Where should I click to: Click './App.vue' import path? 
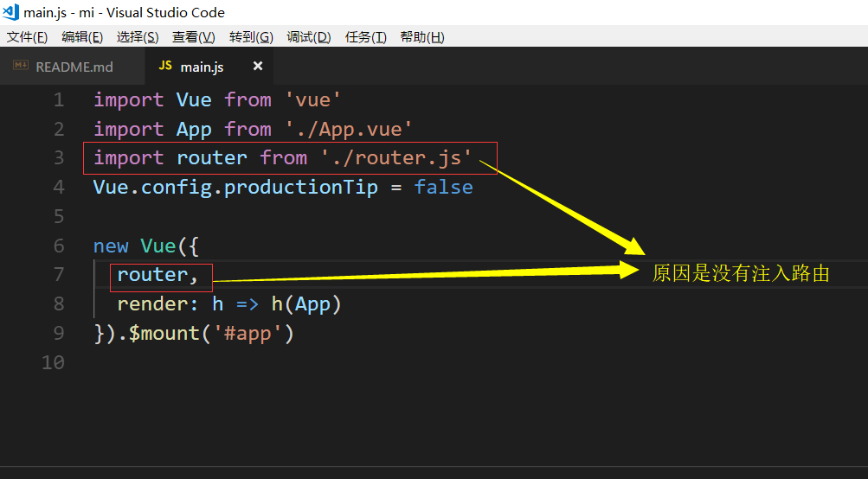point(348,130)
